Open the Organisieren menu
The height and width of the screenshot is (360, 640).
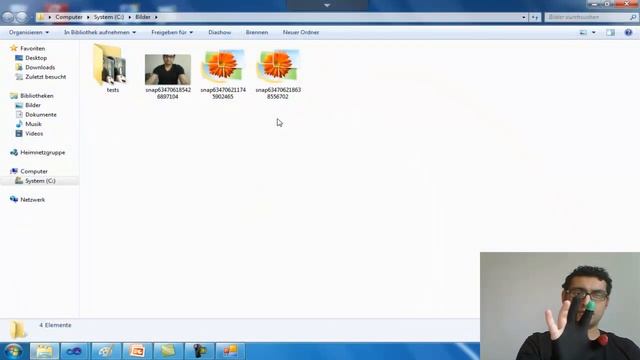pyautogui.click(x=29, y=32)
